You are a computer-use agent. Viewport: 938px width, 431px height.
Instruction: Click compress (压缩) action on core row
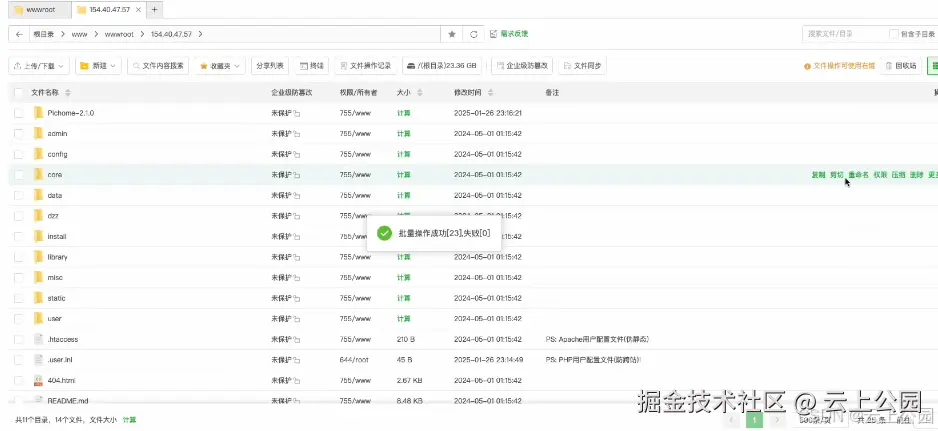[899, 175]
